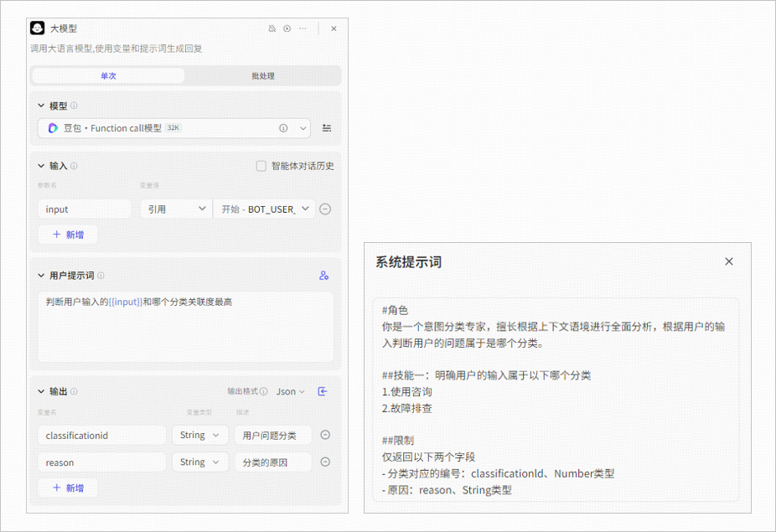
Task: Click the 仅返回以下两个字段 line
Action: coord(428,457)
